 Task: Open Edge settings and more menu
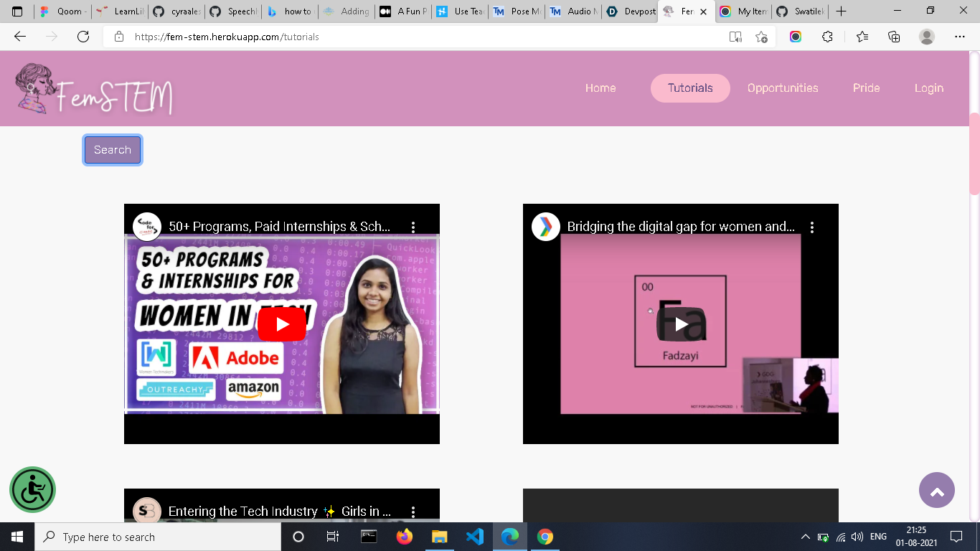960,37
